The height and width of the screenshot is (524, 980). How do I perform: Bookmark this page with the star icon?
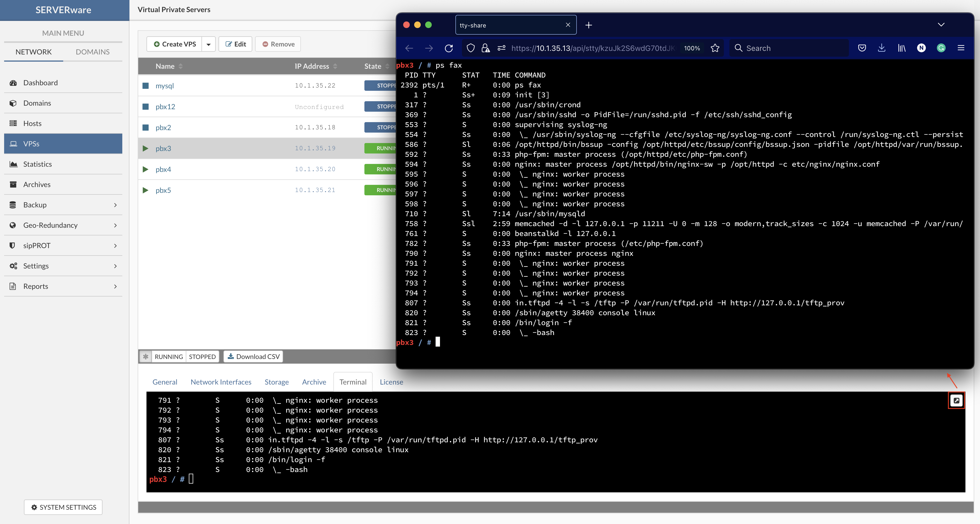click(715, 48)
